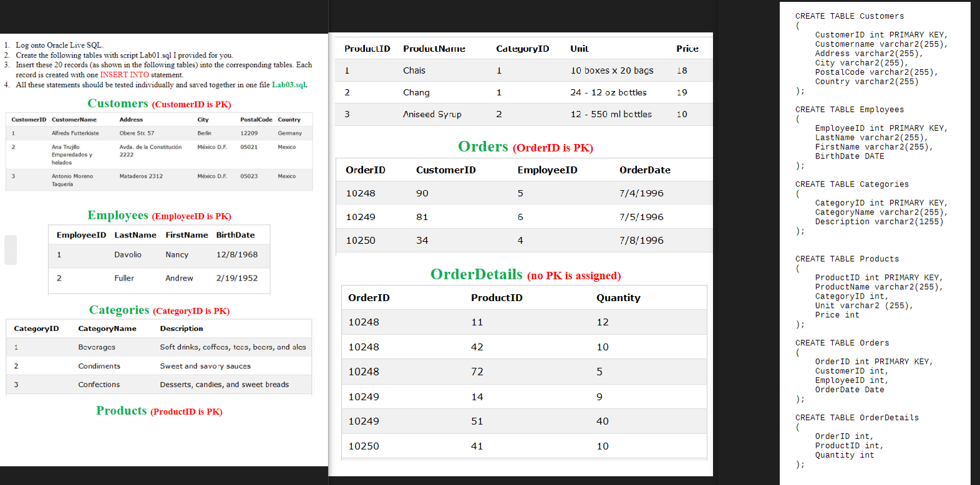Viewport: 980px width, 485px height.
Task: Select the "Mataderos 2312" address cell
Action: pyautogui.click(x=141, y=176)
